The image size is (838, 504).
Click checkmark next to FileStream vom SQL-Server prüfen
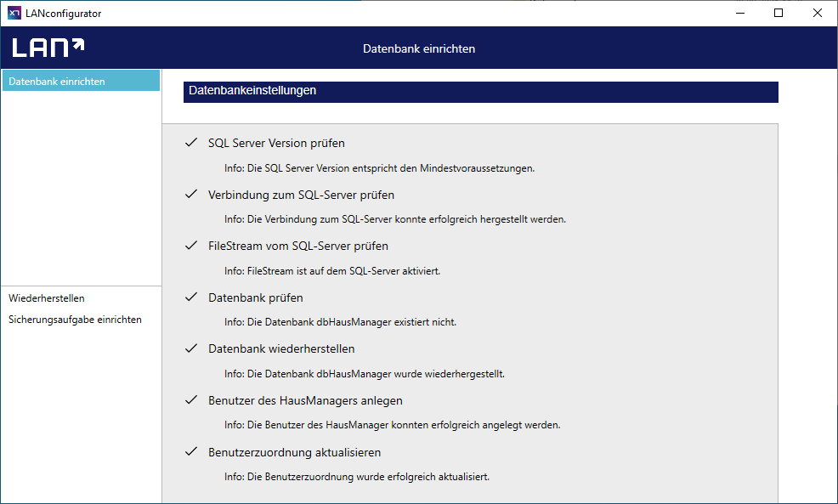coord(191,246)
